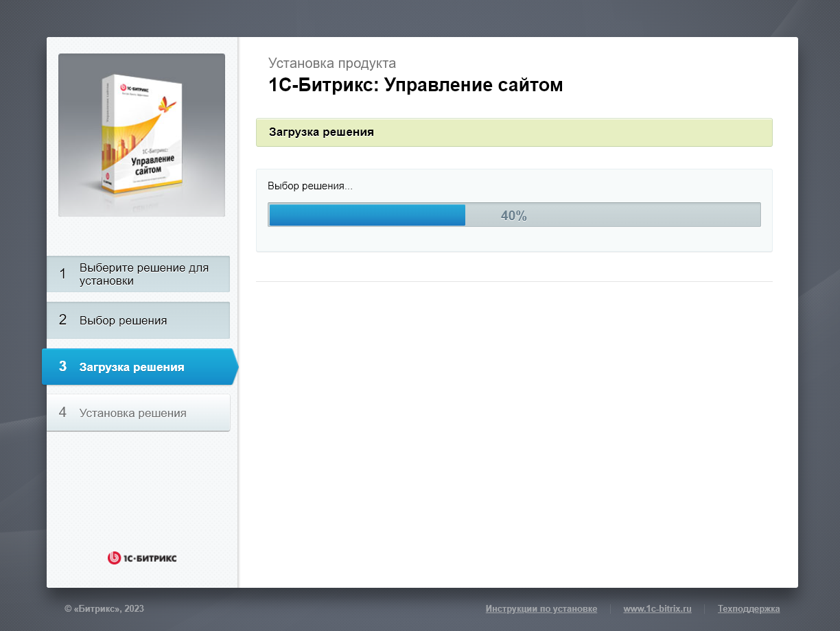Open the 'Установка решения' step label
This screenshot has height=631, width=840.
coord(132,413)
